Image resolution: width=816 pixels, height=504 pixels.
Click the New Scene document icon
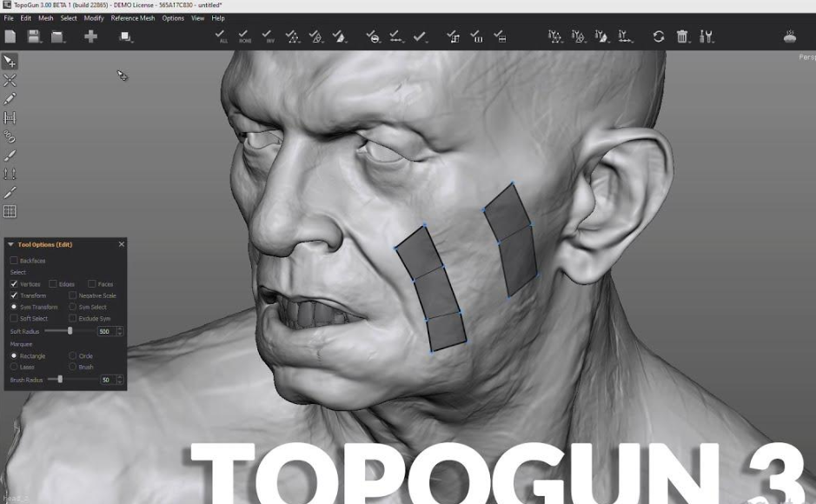point(10,36)
